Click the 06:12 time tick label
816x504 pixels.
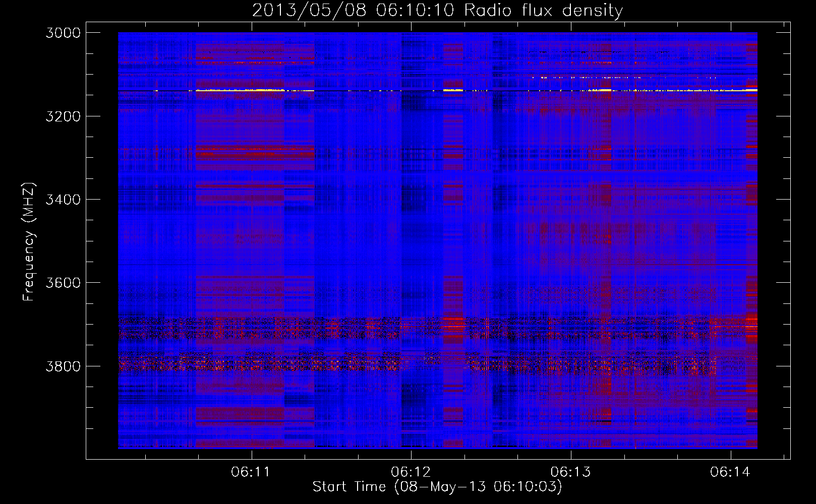point(411,472)
